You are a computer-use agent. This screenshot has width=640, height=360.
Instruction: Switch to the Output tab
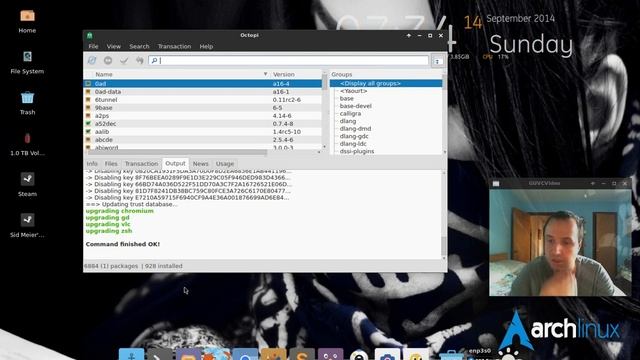tap(175, 163)
